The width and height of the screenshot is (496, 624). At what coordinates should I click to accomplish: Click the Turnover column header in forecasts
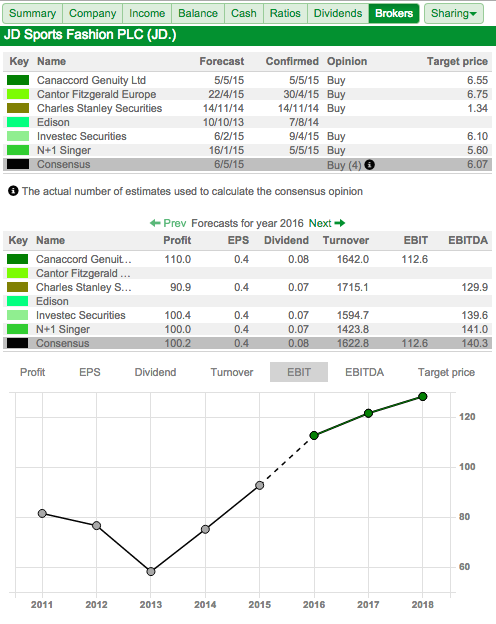click(x=346, y=240)
